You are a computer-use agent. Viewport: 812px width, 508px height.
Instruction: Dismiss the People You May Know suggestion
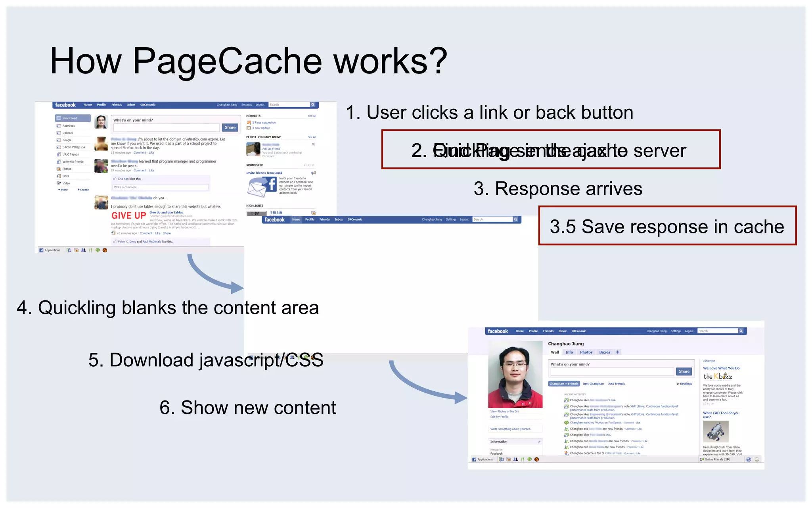tap(313, 144)
